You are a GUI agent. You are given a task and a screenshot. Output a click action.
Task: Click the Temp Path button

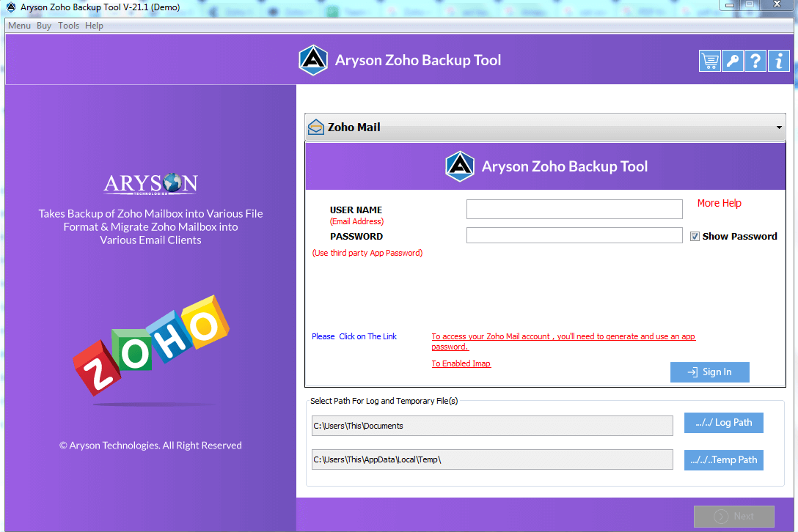click(724, 459)
